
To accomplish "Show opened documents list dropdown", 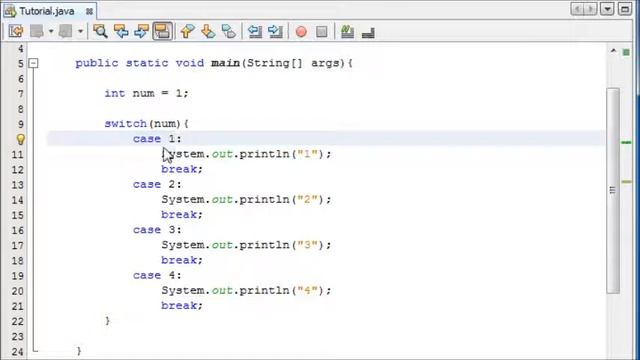I will coord(607,9).
